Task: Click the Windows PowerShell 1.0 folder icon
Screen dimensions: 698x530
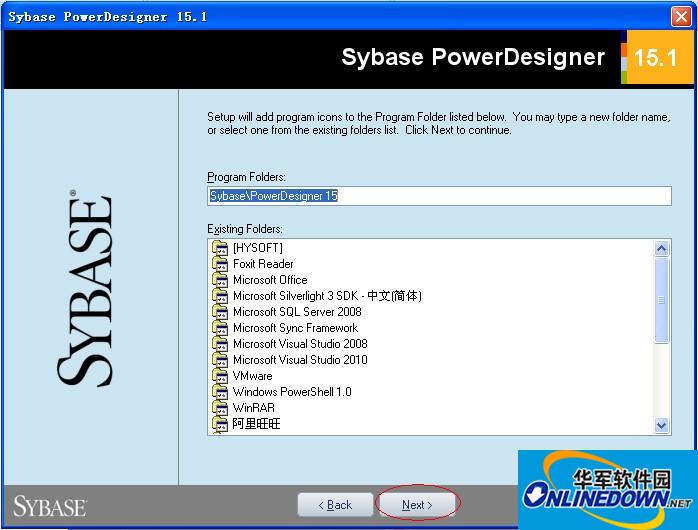Action: 220,392
